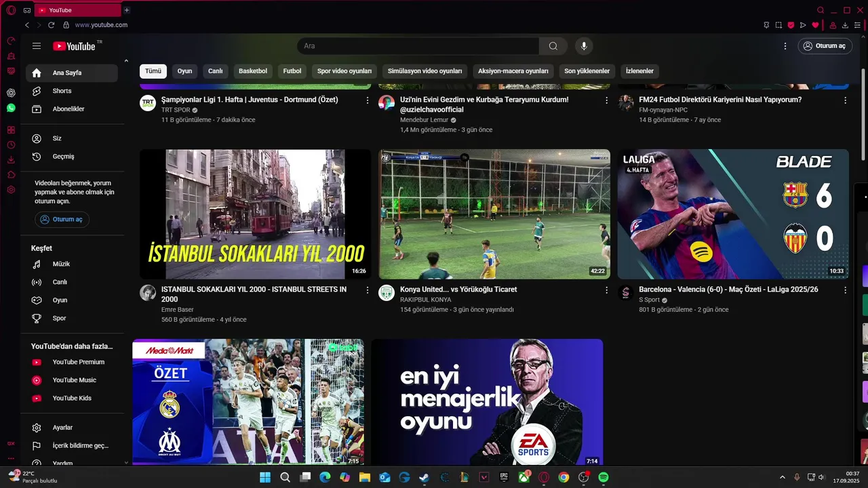868x488 pixels.
Task: Open Ayarlar in sidebar
Action: point(72,428)
